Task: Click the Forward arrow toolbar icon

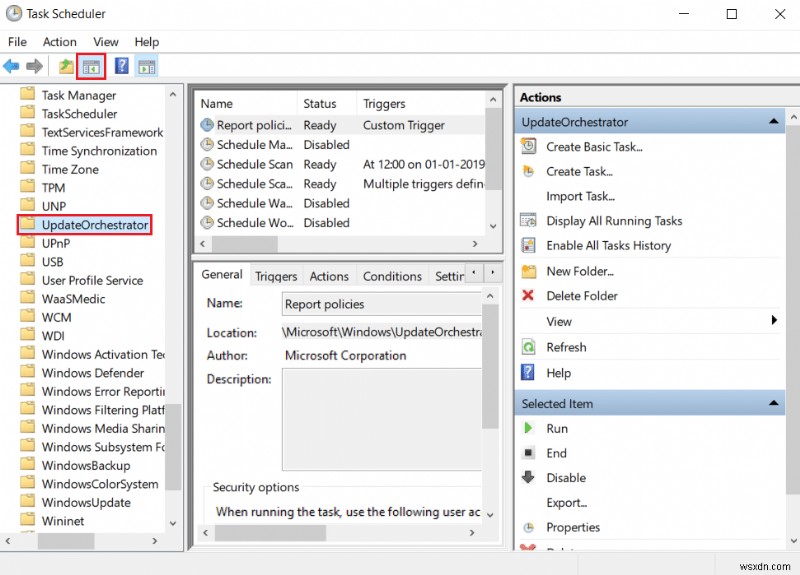Action: (x=34, y=66)
